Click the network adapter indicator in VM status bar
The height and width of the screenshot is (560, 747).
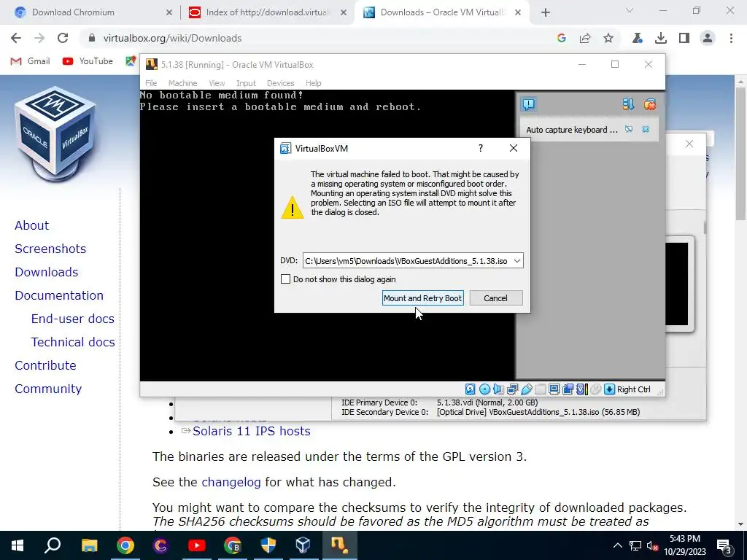click(512, 389)
